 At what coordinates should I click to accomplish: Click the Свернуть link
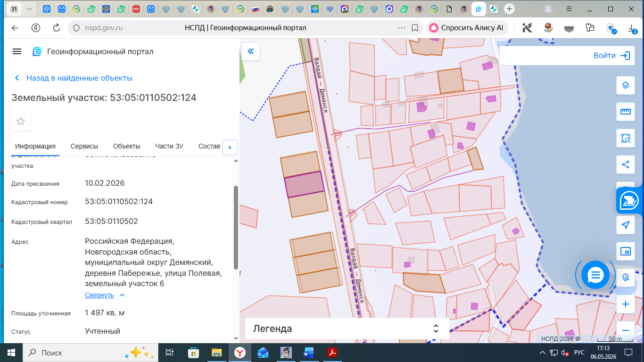[99, 295]
